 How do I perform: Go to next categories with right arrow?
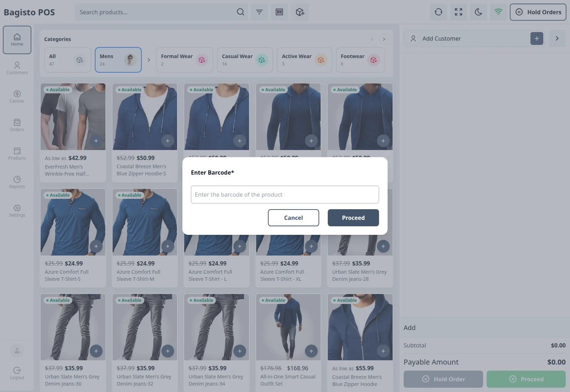(x=384, y=39)
